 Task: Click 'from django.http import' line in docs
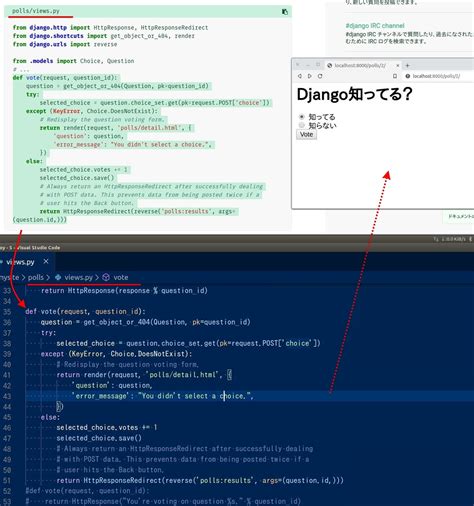pyautogui.click(x=110, y=27)
